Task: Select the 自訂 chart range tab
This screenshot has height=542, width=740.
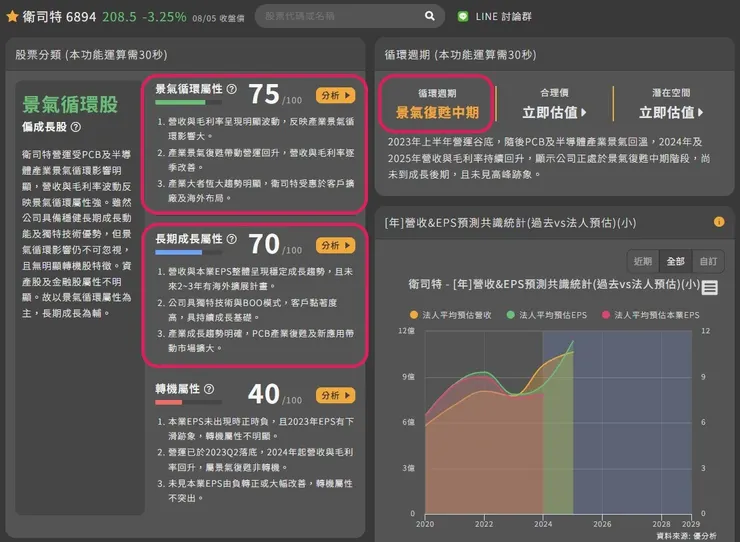Action: 708,261
